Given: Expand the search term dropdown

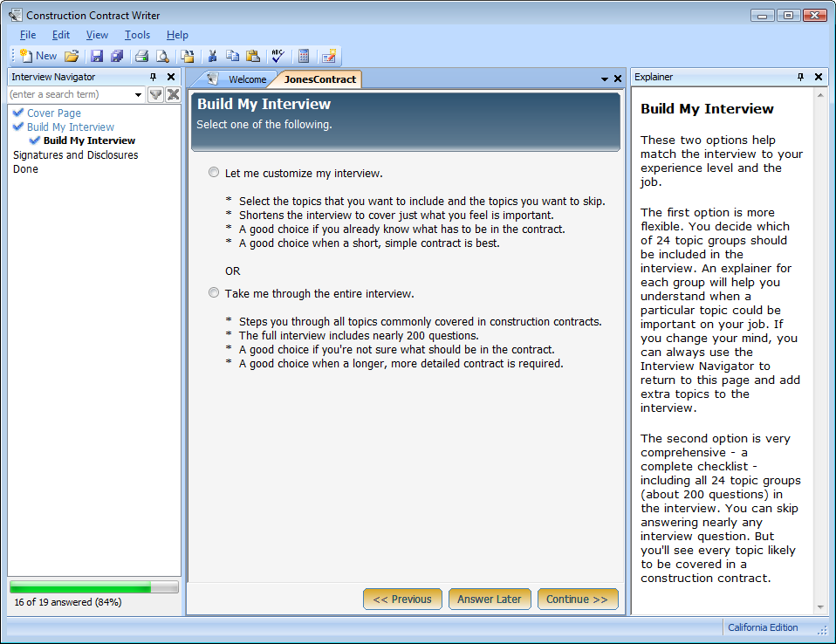Looking at the screenshot, I should coord(138,95).
